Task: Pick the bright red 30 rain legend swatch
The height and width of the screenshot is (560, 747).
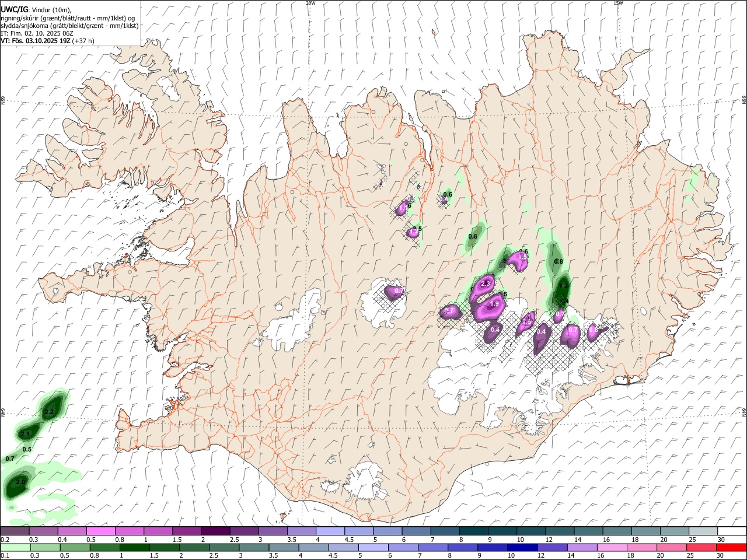Action: click(x=732, y=547)
